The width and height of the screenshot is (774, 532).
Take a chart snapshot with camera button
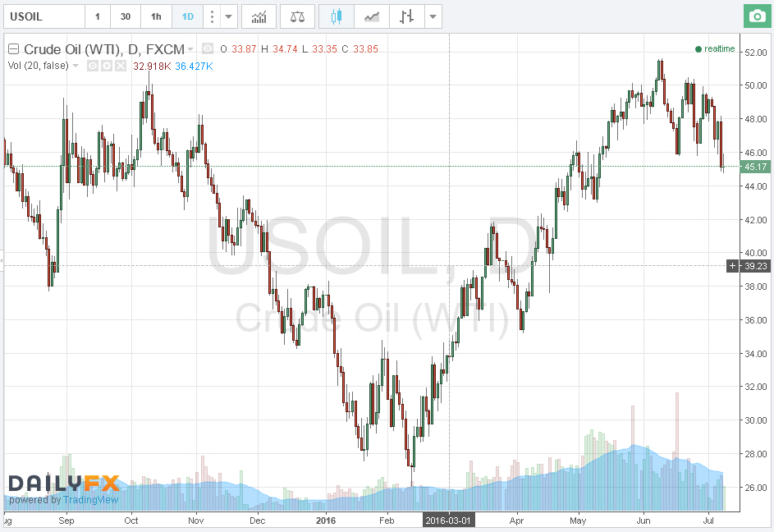coord(754,16)
